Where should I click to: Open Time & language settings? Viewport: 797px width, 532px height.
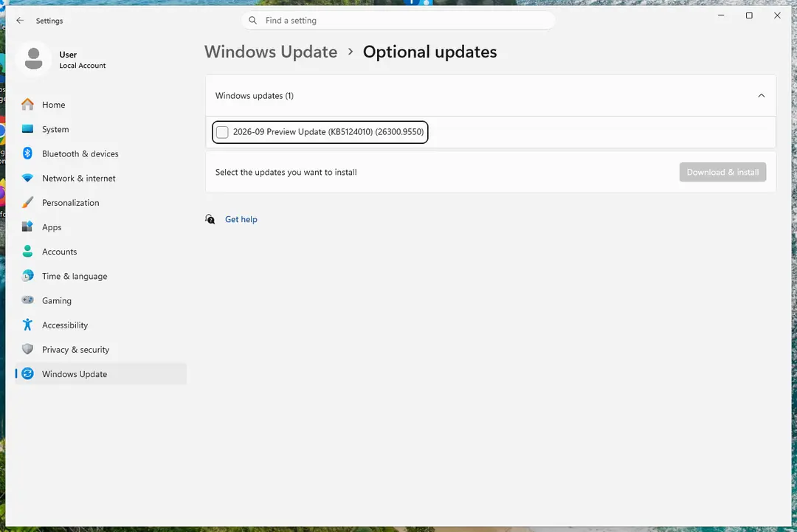point(101,275)
